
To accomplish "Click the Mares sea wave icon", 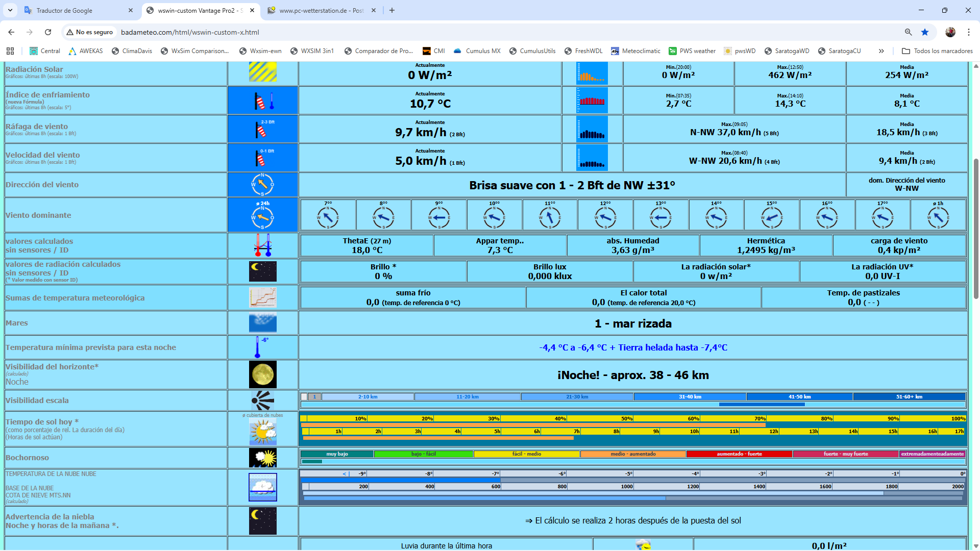I will (x=262, y=323).
